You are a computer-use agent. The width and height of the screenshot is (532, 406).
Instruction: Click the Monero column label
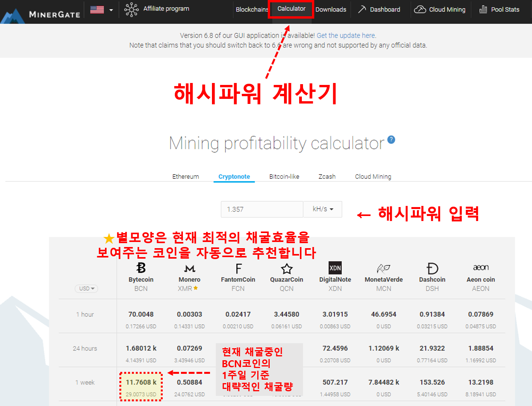point(189,280)
